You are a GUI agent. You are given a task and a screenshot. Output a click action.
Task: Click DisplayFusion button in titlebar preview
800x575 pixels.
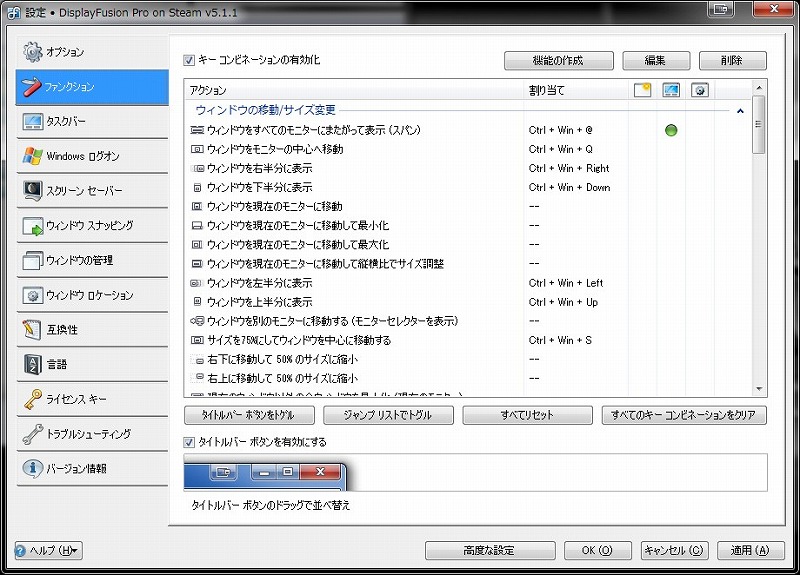tap(223, 472)
